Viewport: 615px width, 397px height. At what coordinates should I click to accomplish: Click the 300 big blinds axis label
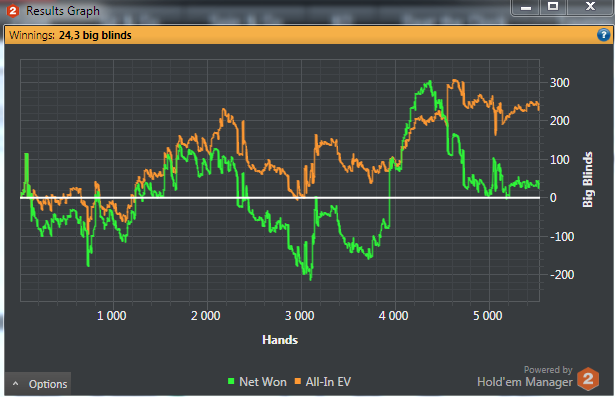(x=560, y=83)
